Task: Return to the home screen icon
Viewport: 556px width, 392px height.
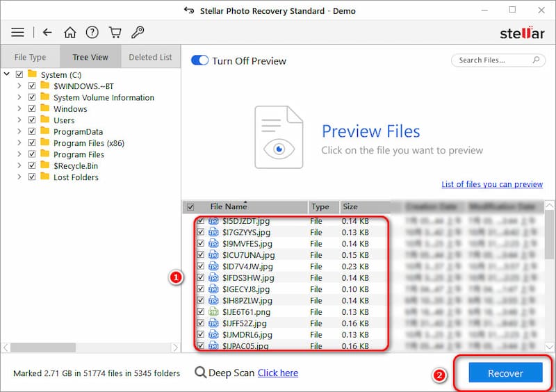Action: point(70,32)
